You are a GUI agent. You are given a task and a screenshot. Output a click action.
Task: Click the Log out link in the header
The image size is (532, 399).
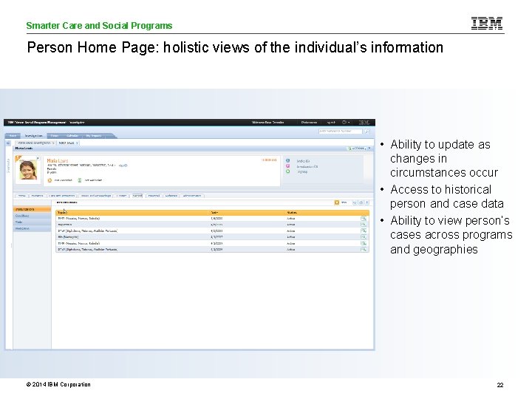tap(331, 123)
